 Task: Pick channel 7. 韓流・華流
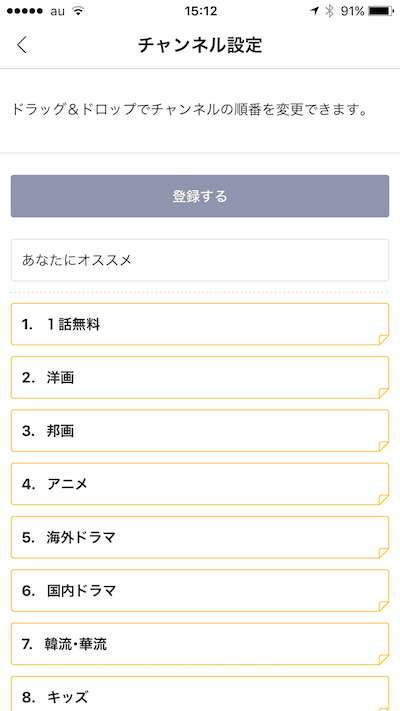200,644
